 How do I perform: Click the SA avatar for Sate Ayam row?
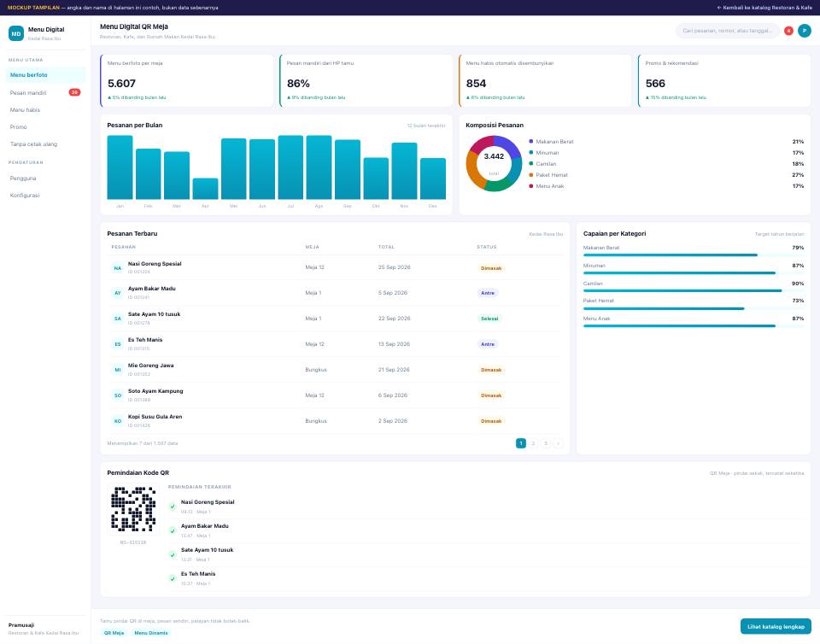tap(118, 319)
